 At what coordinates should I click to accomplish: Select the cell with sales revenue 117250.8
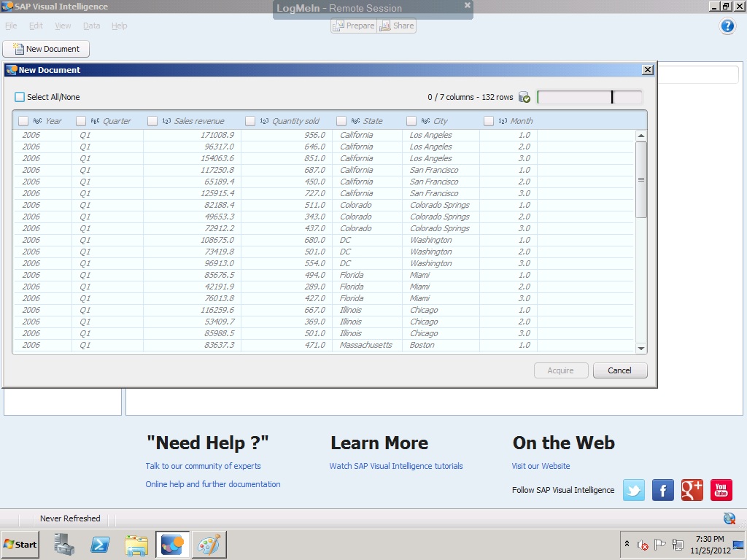click(x=193, y=170)
